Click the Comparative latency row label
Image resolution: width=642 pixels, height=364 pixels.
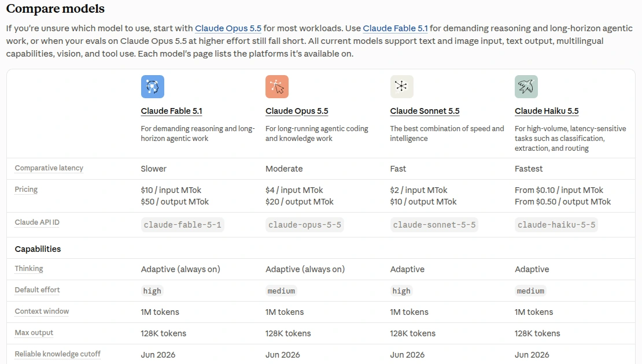pos(49,168)
